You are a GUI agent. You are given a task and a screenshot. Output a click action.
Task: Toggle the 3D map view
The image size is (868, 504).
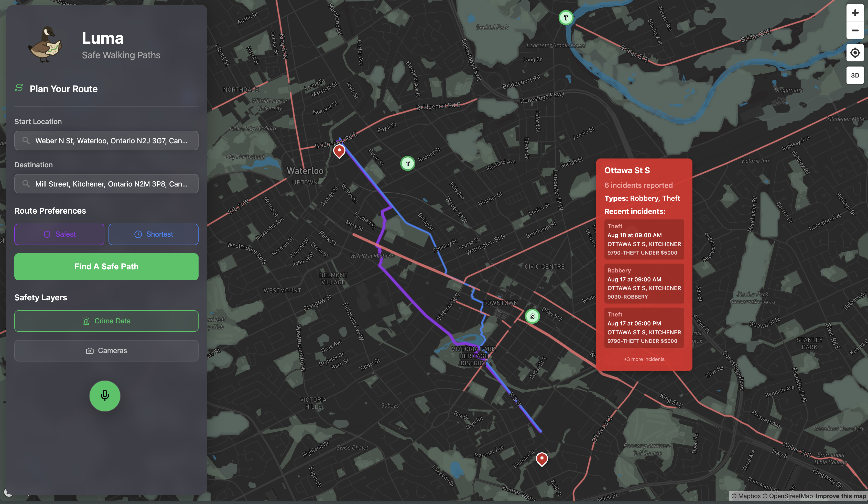point(855,75)
